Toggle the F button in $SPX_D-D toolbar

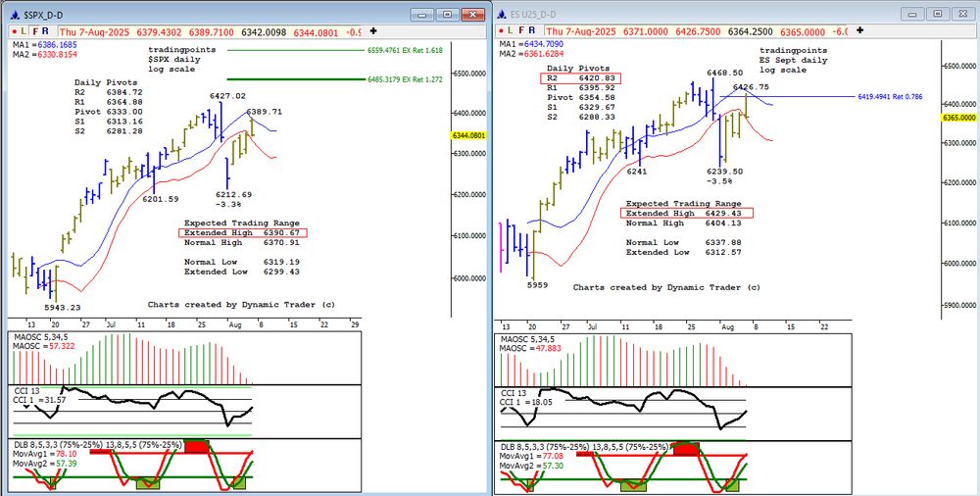coord(35,30)
